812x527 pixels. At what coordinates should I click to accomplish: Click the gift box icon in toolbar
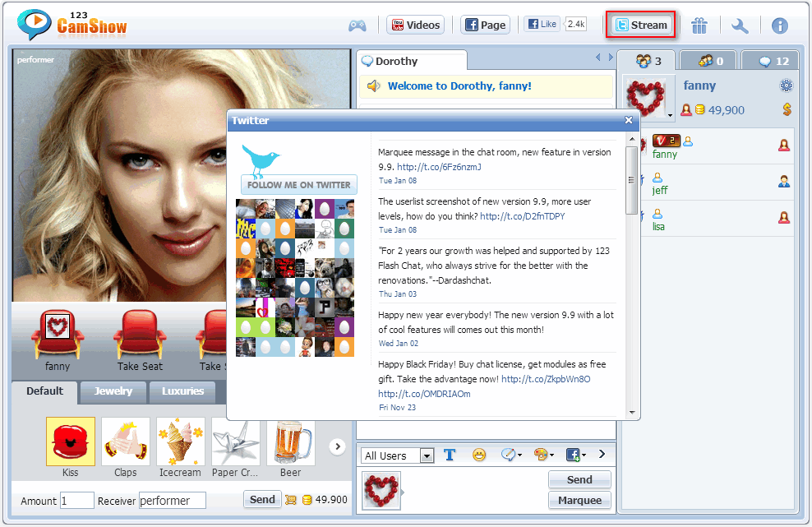tap(699, 25)
